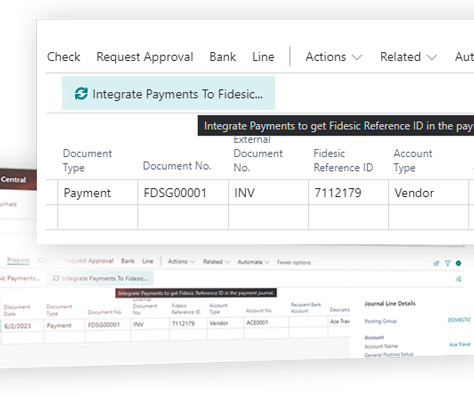Click the filter funnel icon in background page
The image size is (474, 396).
(x=448, y=263)
